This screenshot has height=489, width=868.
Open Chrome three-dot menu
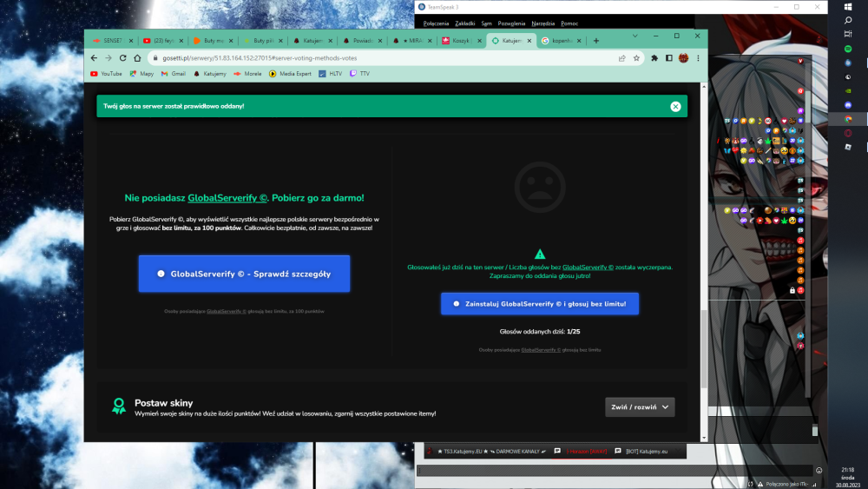[x=698, y=58]
